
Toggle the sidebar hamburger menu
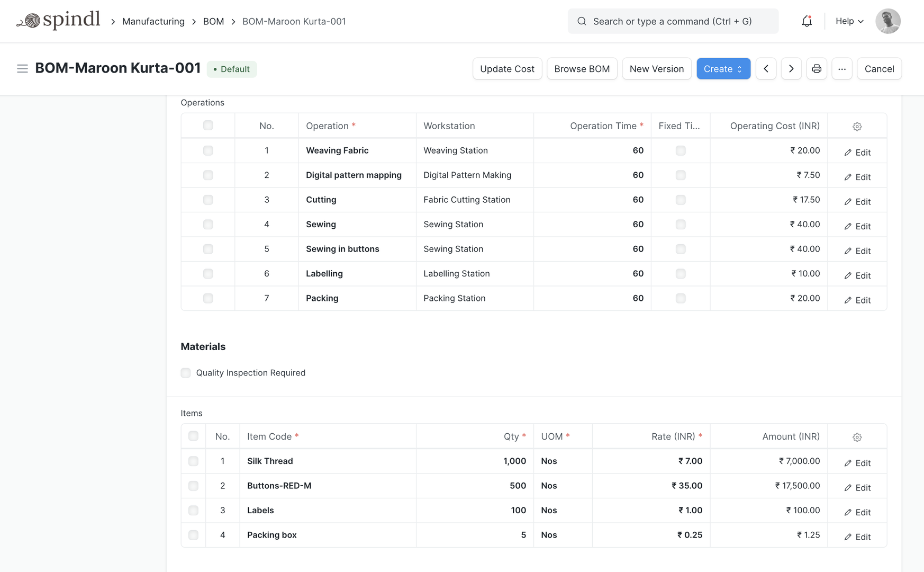22,69
